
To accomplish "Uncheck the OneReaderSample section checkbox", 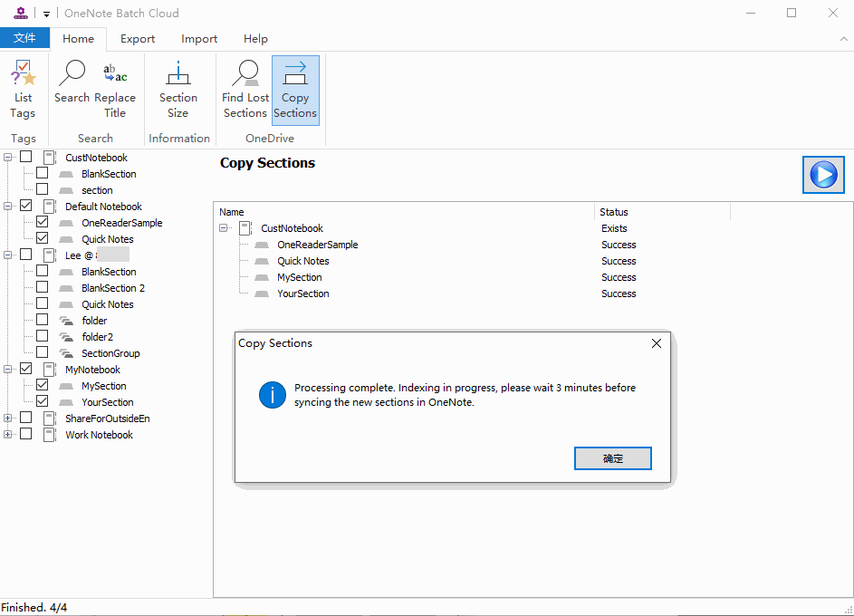I will point(42,222).
